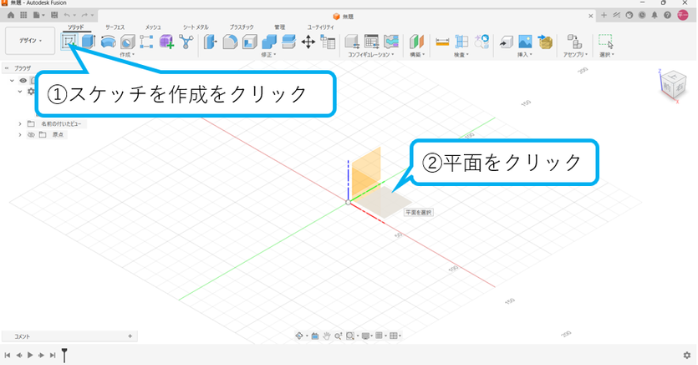
Task: Click the magnifier Inspect tool icon
Action: [x=481, y=42]
